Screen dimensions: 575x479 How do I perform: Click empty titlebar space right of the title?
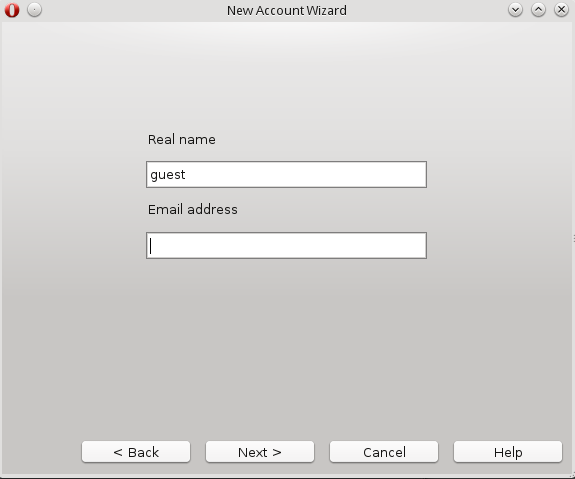click(425, 10)
